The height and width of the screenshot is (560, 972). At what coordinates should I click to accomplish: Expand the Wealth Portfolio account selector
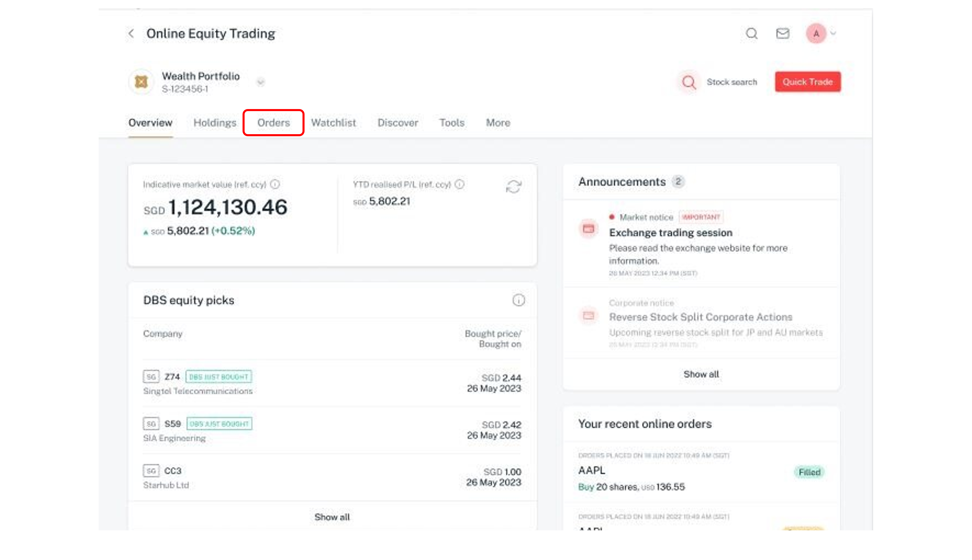tap(261, 82)
